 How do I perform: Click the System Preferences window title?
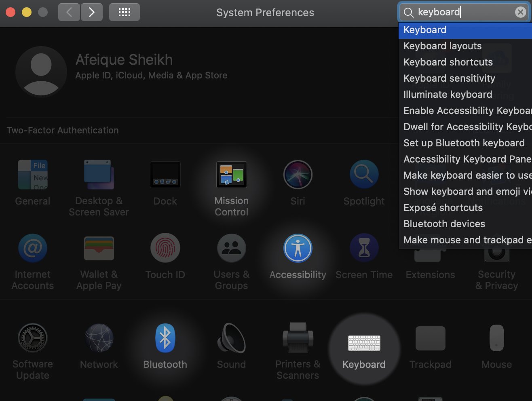coord(265,13)
